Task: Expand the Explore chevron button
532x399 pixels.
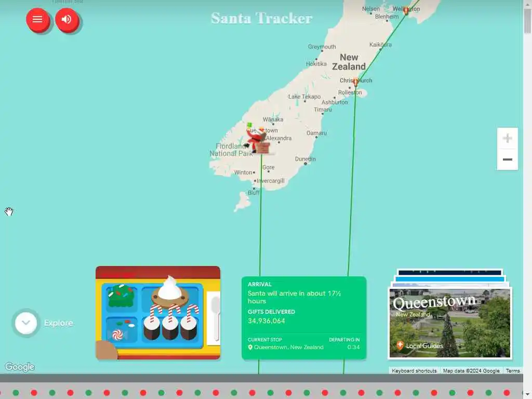Action: pyautogui.click(x=26, y=323)
